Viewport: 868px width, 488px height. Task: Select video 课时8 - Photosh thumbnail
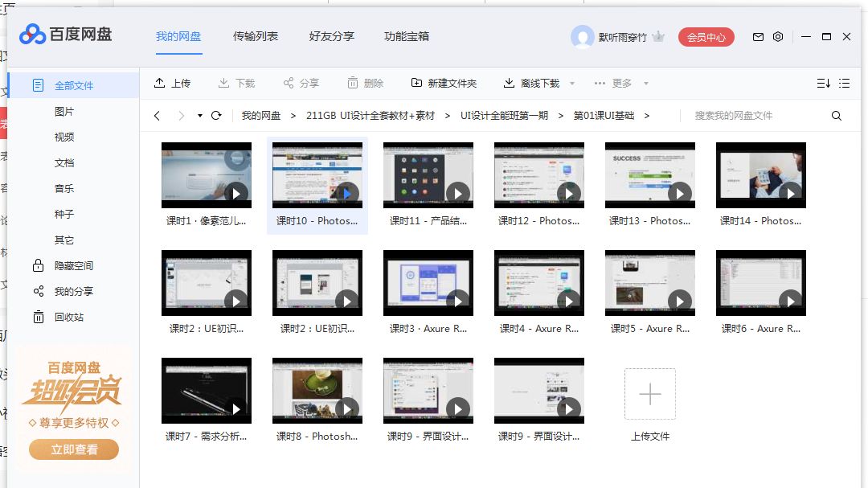[317, 391]
